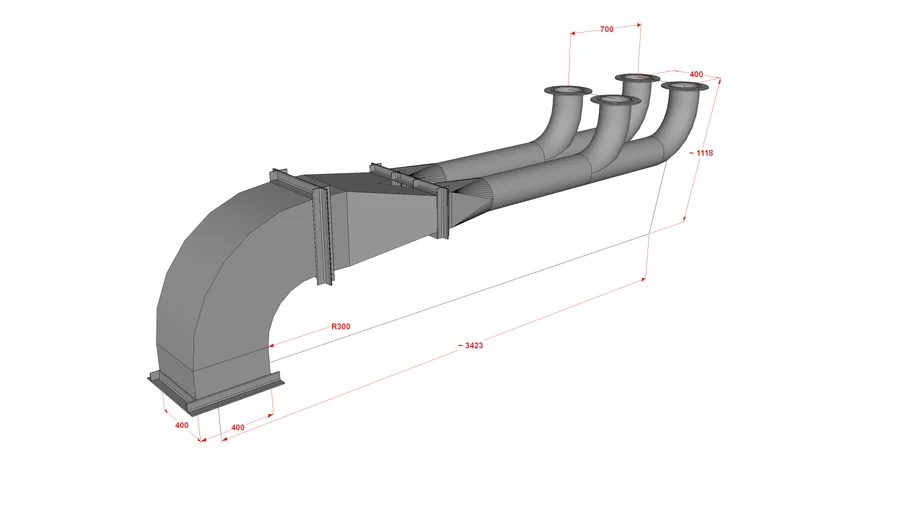Select the 400 label beside round pipe flanges
The height and width of the screenshot is (512, 910).
696,74
